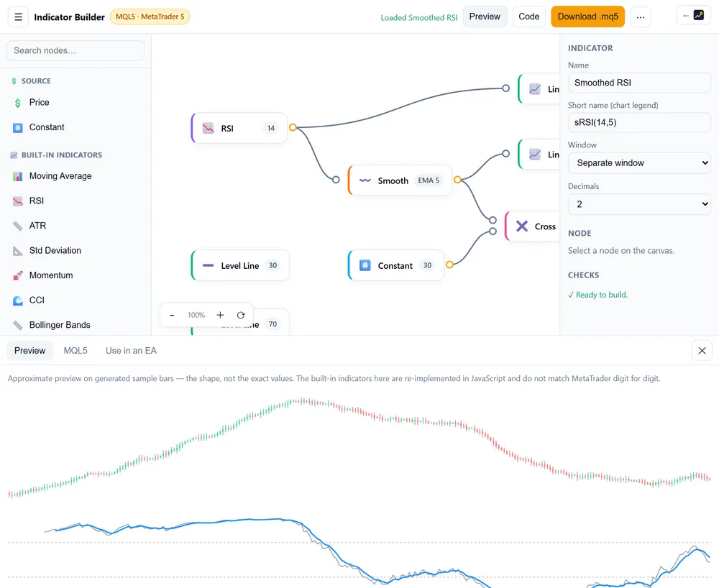719x588 pixels.
Task: Click the 100% zoom level readout
Action: click(196, 315)
